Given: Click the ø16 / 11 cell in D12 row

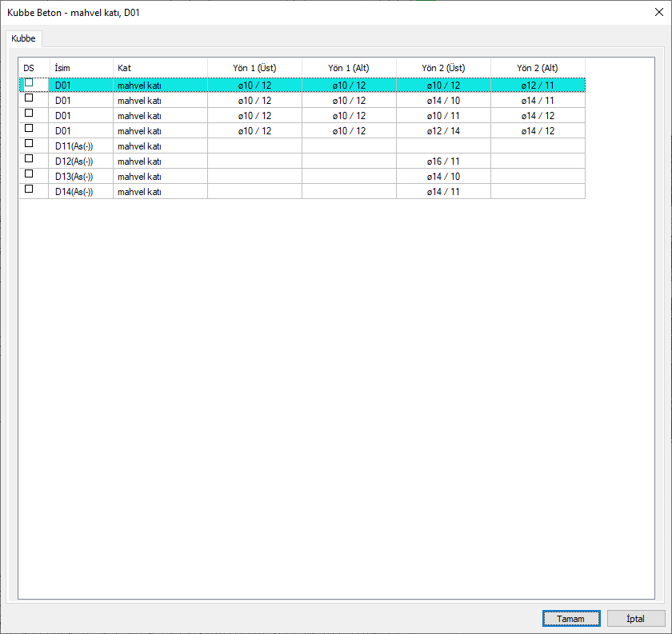Looking at the screenshot, I should (443, 161).
